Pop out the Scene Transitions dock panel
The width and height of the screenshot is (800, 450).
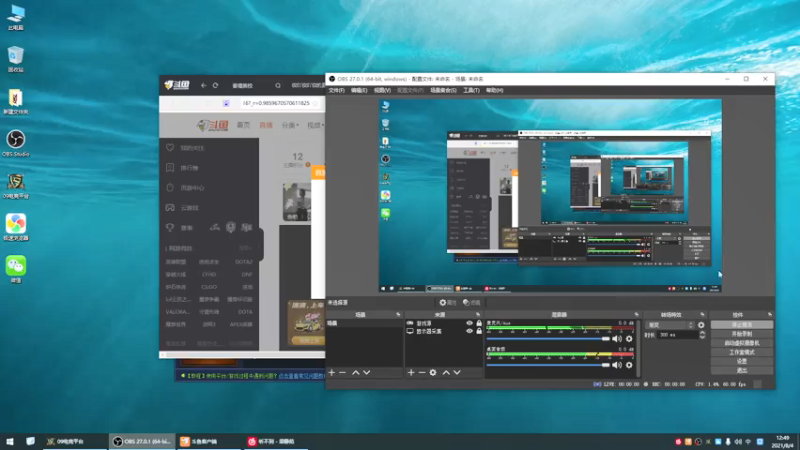[x=703, y=315]
